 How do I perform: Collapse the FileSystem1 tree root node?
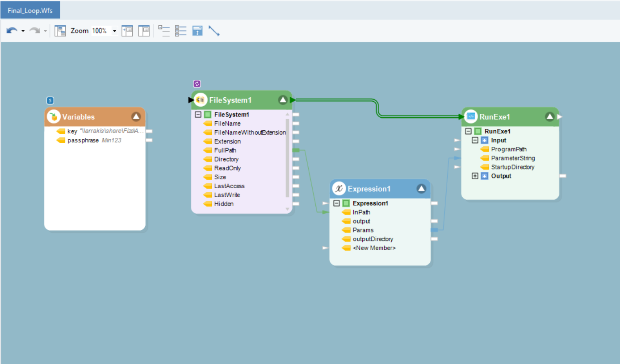tap(198, 115)
